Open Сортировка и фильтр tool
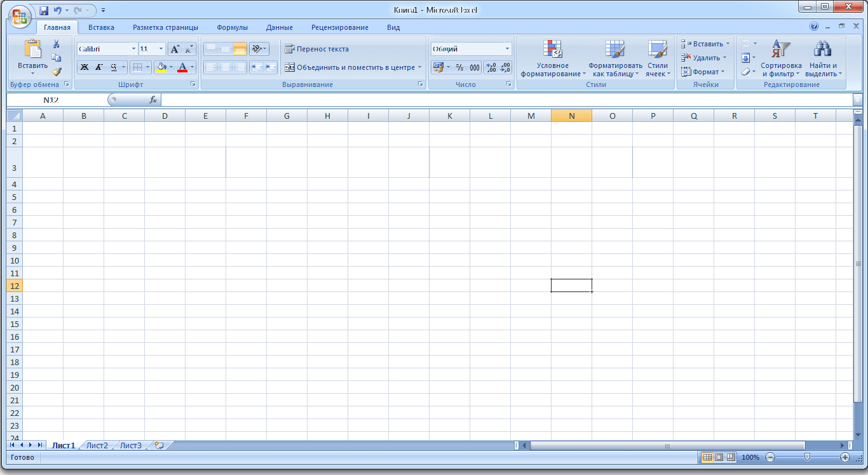This screenshot has width=868, height=475. pos(780,58)
